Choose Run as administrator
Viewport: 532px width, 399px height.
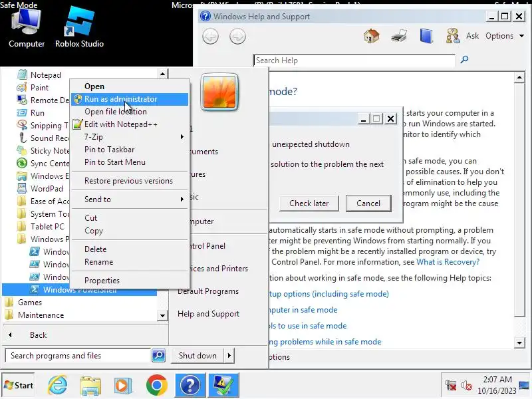pos(130,98)
